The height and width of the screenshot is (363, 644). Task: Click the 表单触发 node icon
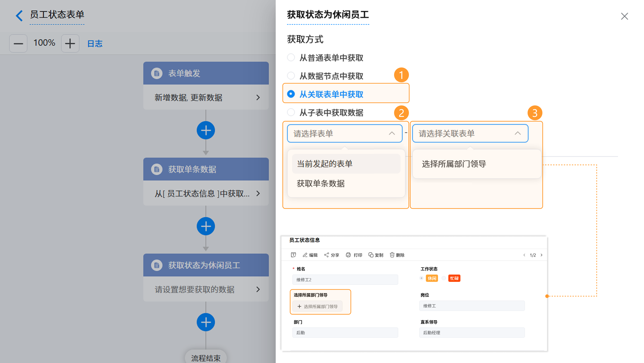[157, 73]
